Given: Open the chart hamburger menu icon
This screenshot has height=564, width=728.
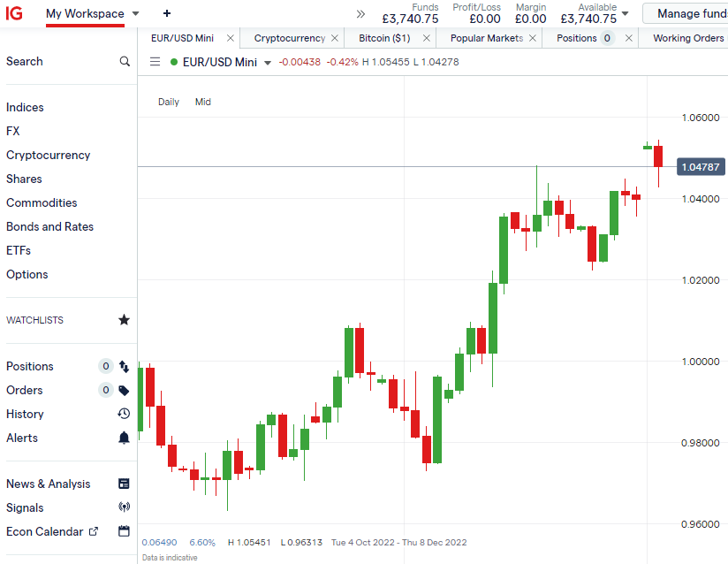Looking at the screenshot, I should pyautogui.click(x=155, y=62).
